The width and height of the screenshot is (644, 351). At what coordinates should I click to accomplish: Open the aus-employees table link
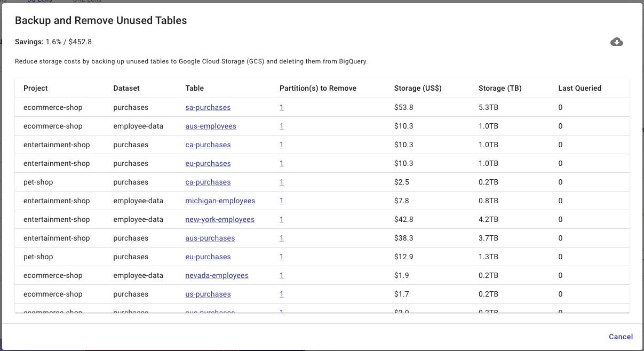click(x=211, y=126)
